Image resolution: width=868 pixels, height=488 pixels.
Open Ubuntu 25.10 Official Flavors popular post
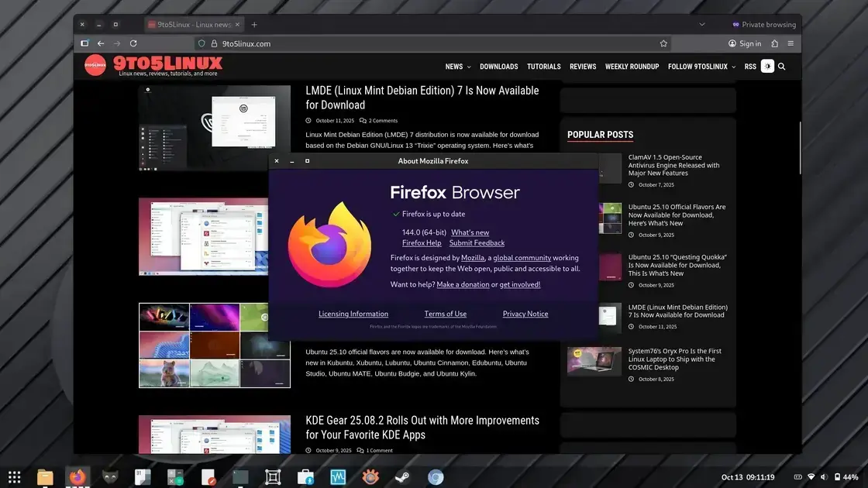[677, 215]
